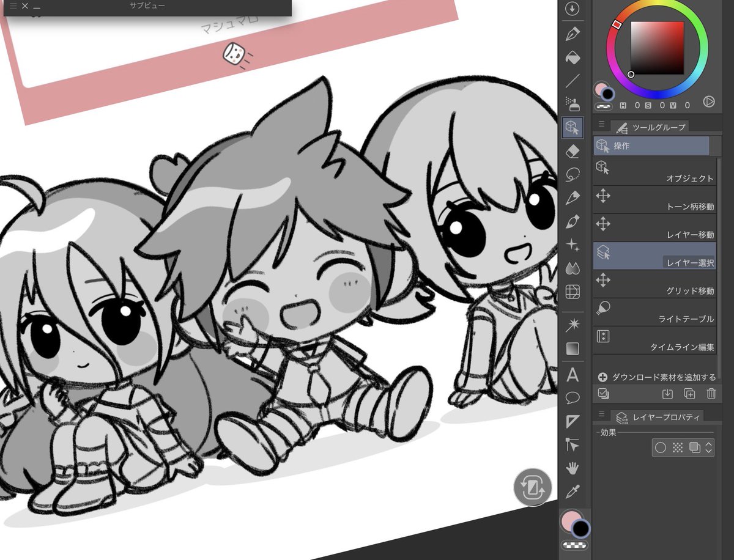Image resolution: width=734 pixels, height=560 pixels.
Task: Select the straight line Figure tool
Action: click(x=573, y=80)
